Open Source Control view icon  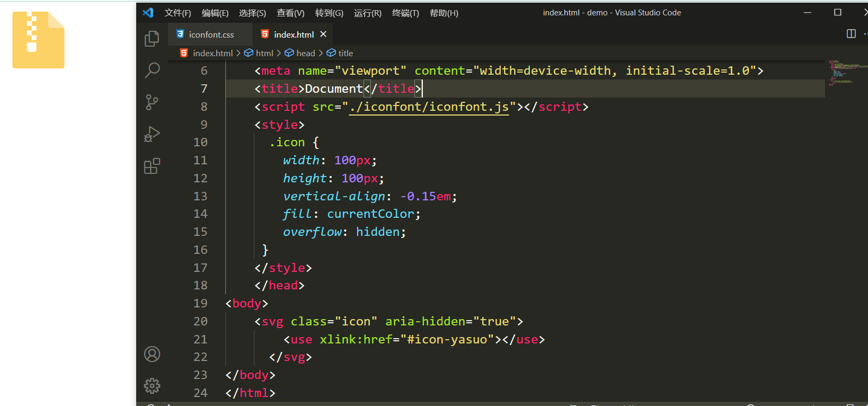[x=152, y=102]
